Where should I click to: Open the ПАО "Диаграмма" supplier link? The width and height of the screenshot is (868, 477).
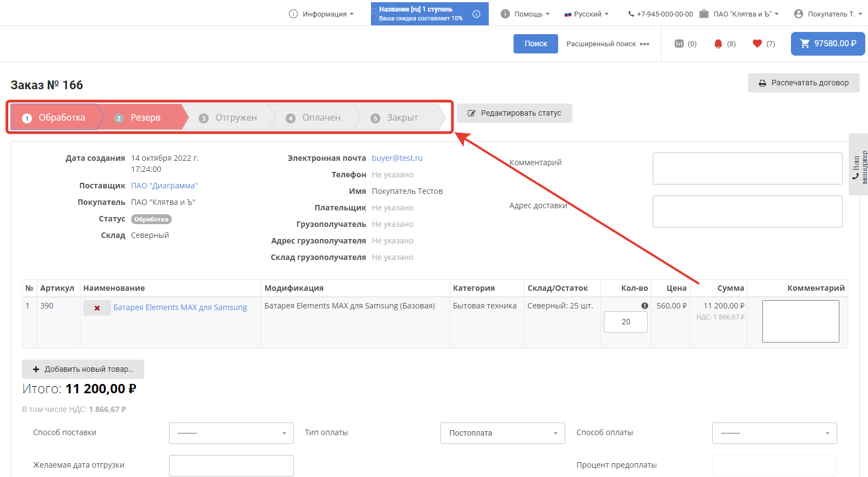point(164,186)
